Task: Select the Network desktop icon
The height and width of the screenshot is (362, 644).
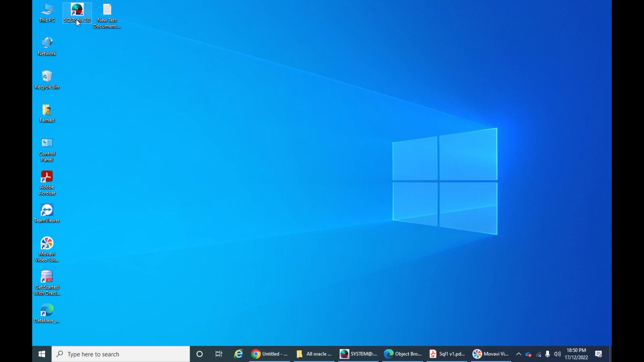Action: pyautogui.click(x=47, y=46)
